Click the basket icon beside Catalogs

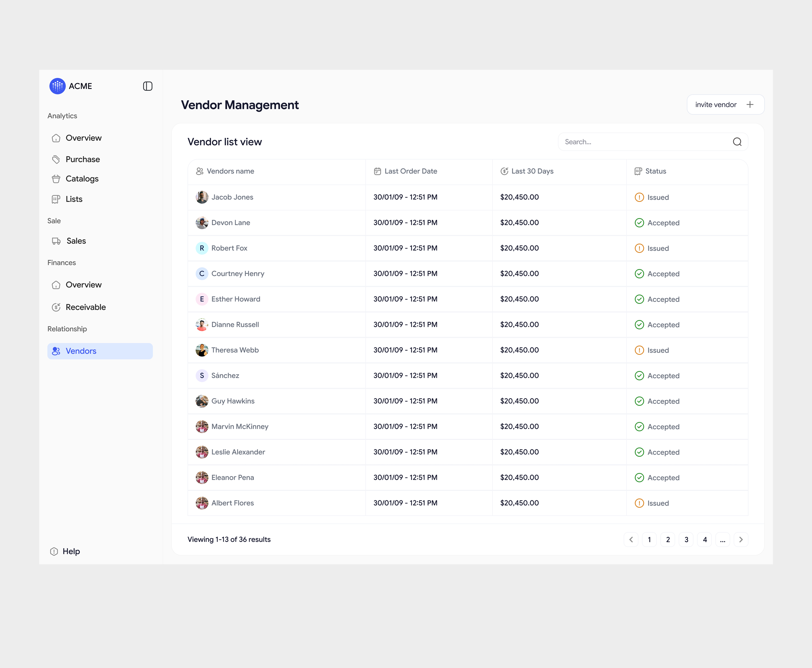point(56,179)
